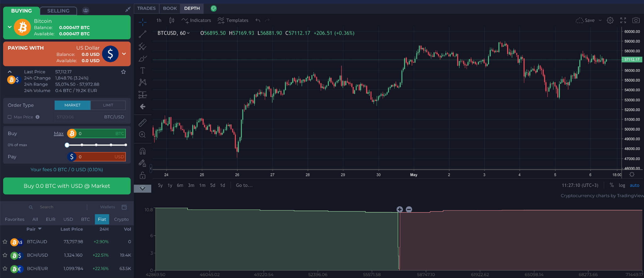Open the BOOK tab
This screenshot has height=278, width=644.
pyautogui.click(x=170, y=8)
